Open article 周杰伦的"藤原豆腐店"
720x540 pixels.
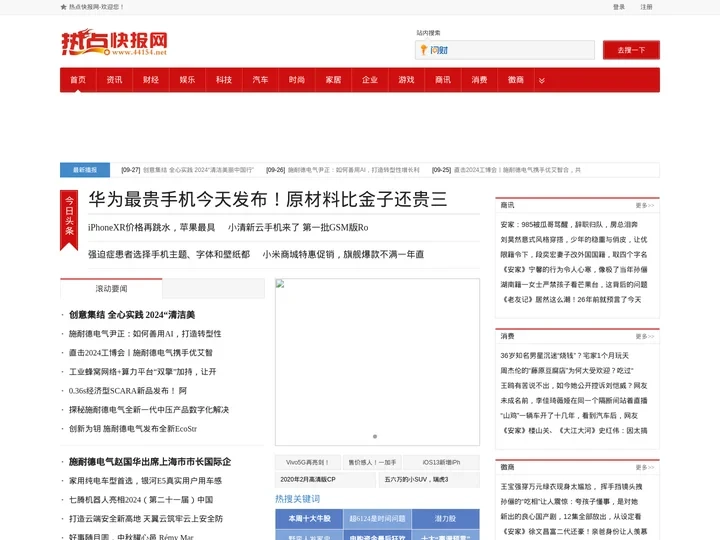pyautogui.click(x=567, y=371)
